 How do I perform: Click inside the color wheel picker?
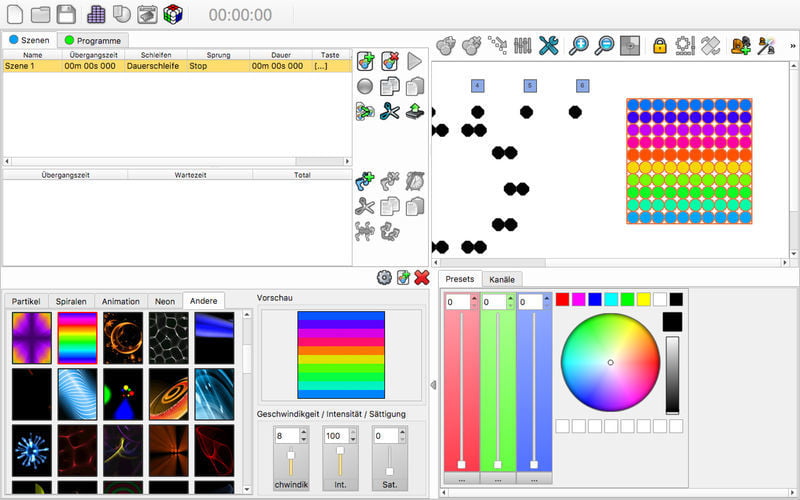[610, 362]
